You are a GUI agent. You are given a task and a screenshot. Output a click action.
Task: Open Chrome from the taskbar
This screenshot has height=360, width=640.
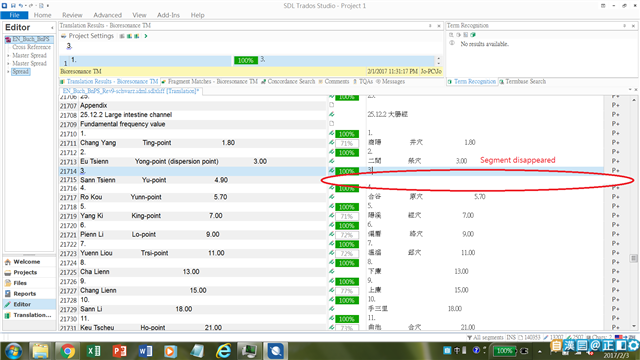click(x=67, y=351)
